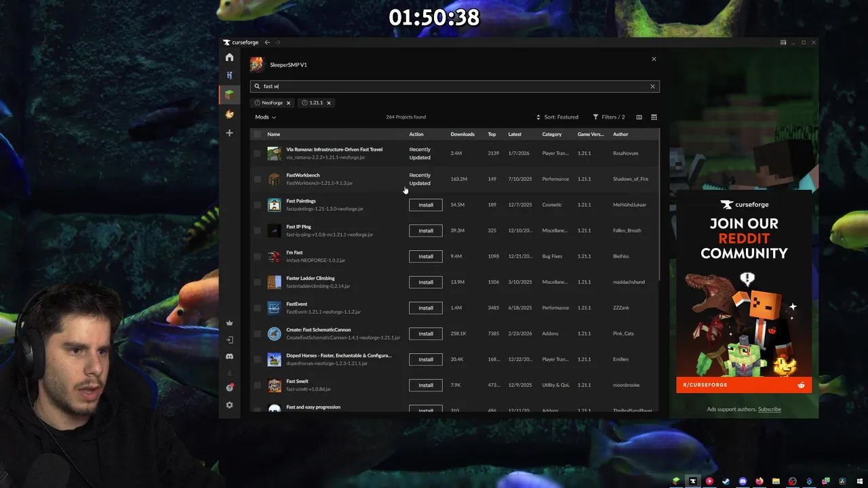Click the SleeperSMP V1 modpack thumbnail
Viewport: 868px width, 488px height.
click(256, 64)
